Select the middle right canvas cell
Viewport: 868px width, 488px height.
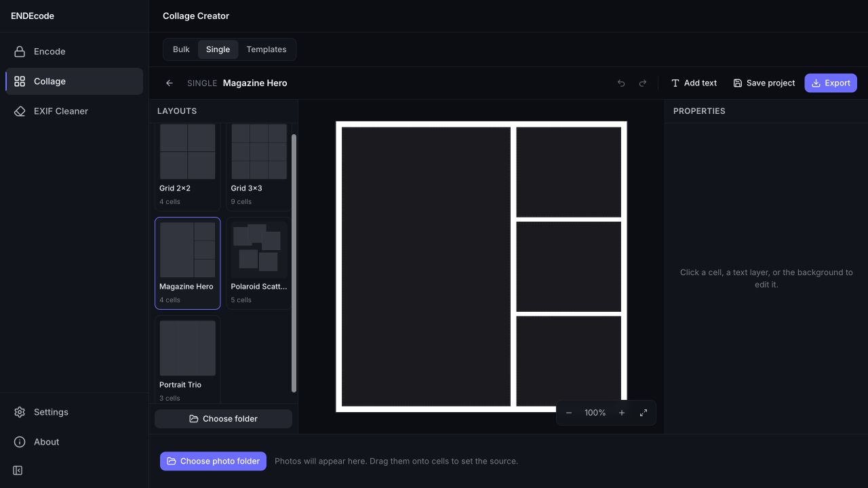pyautogui.click(x=569, y=266)
